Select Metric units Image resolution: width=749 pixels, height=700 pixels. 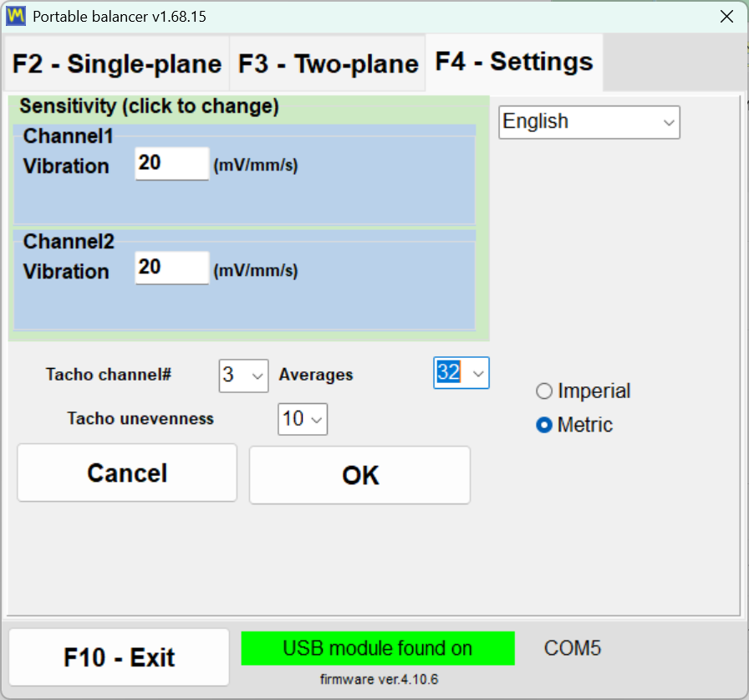pos(544,425)
